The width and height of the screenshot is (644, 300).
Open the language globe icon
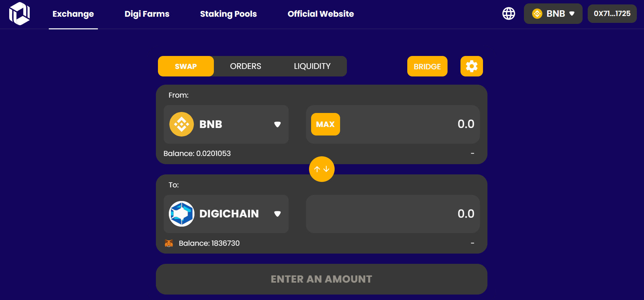(509, 14)
